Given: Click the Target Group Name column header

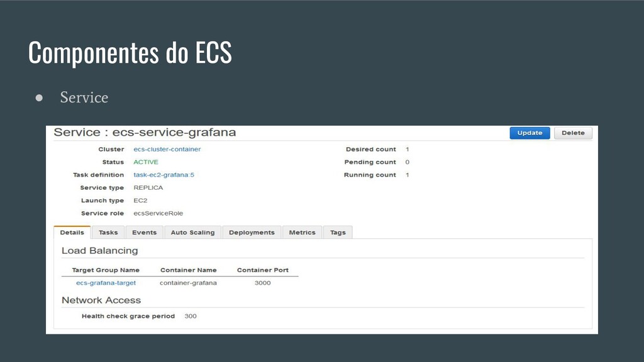Looking at the screenshot, I should [x=106, y=270].
